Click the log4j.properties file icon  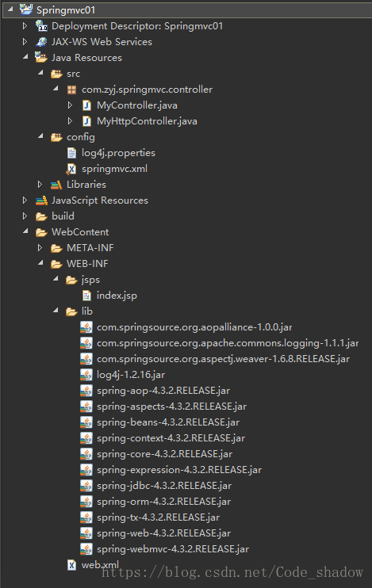(x=71, y=153)
